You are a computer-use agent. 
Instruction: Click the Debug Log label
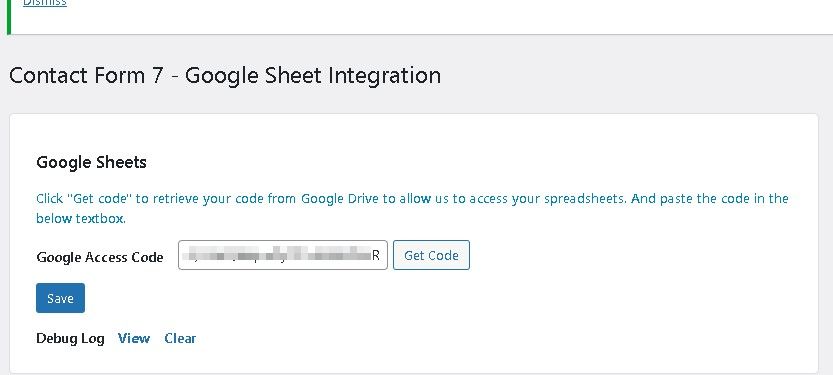pos(70,338)
